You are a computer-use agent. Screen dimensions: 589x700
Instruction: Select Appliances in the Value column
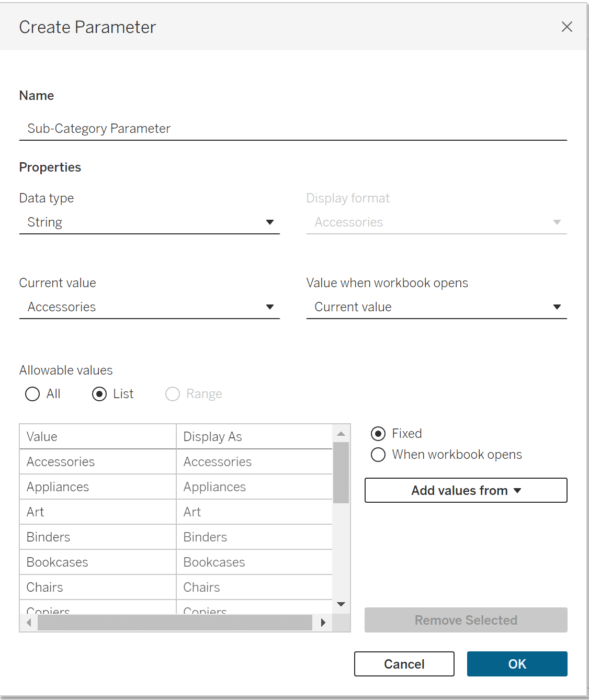click(x=98, y=487)
